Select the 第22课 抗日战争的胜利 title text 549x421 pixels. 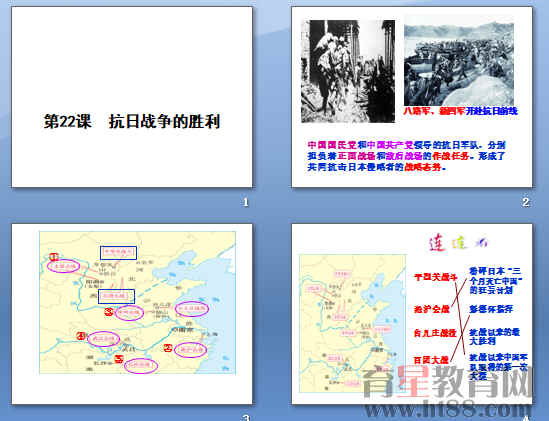[132, 122]
